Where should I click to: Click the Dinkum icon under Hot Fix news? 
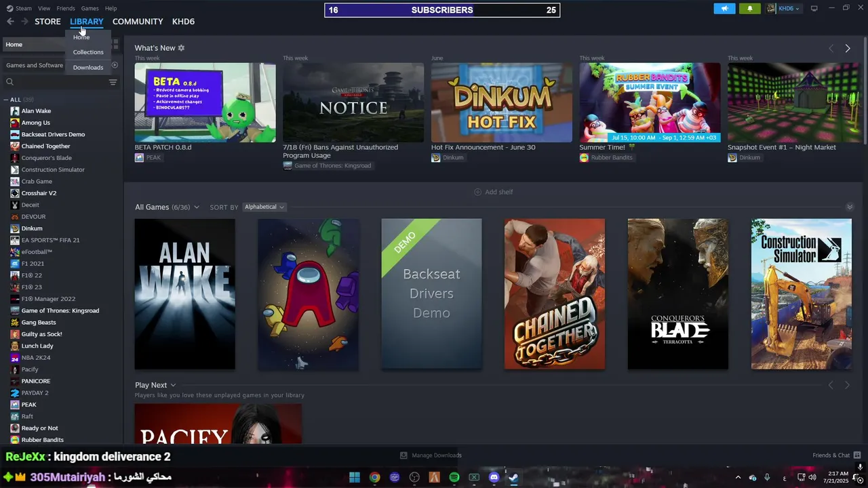pos(435,158)
